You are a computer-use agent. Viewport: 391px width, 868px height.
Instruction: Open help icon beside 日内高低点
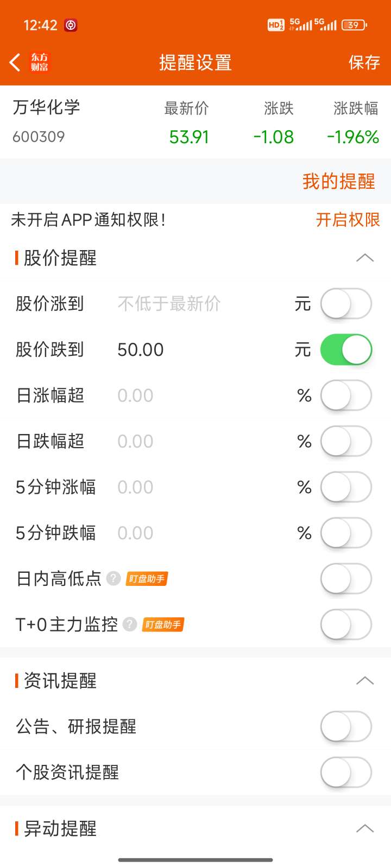pos(113,578)
